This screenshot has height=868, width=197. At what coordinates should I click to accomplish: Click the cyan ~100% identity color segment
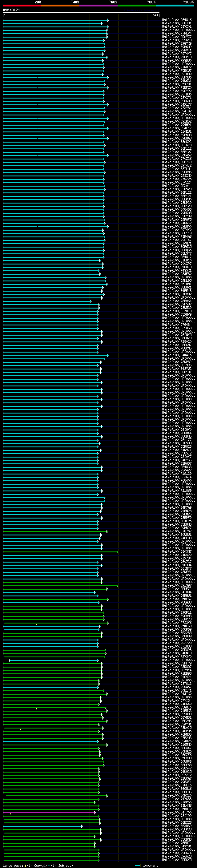pos(175,6)
